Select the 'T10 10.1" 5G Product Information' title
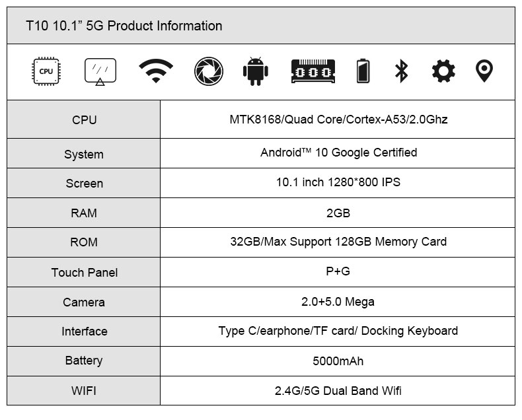Image resolution: width=522 pixels, height=420 pixels. (x=124, y=26)
